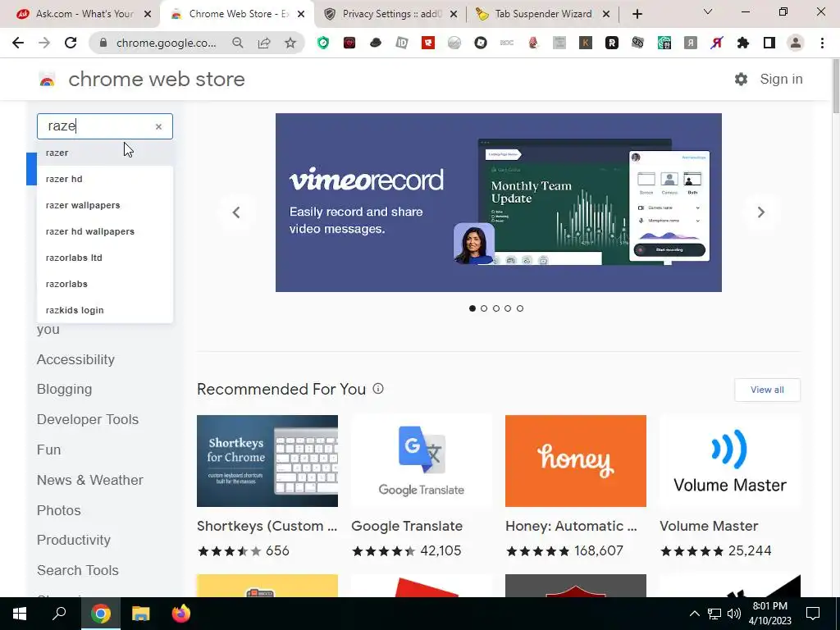Open the red Roblox-style extension icon

(x=428, y=43)
